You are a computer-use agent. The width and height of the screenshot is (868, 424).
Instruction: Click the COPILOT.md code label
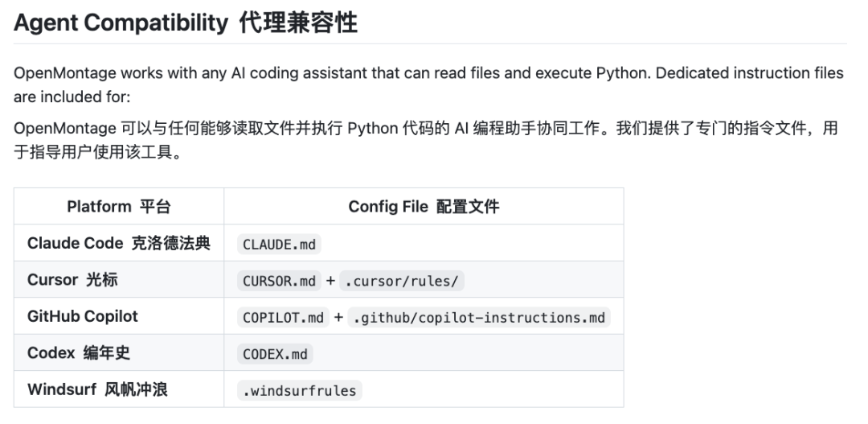pos(283,318)
